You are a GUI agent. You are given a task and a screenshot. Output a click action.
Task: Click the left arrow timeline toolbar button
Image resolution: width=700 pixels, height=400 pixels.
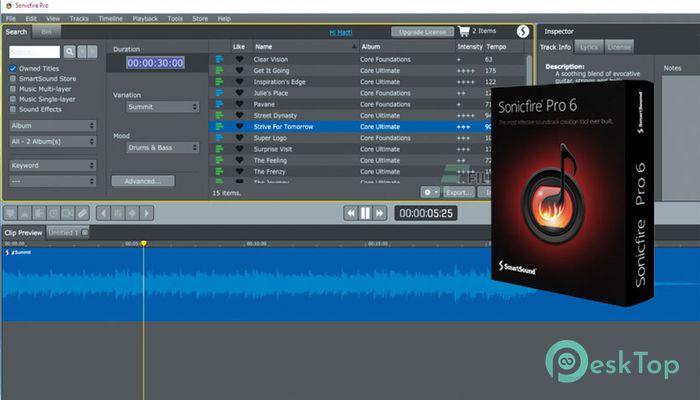click(104, 213)
